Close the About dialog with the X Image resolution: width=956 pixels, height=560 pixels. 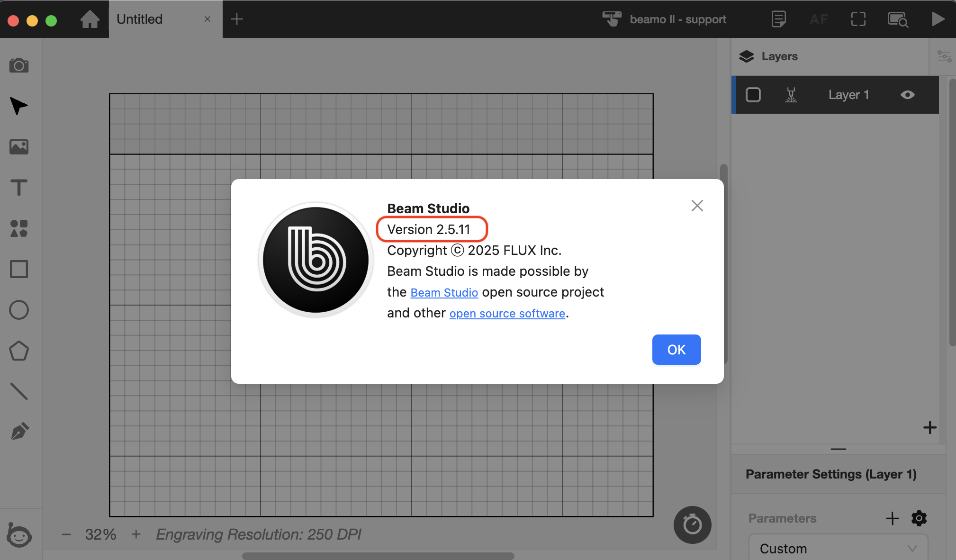tap(697, 206)
